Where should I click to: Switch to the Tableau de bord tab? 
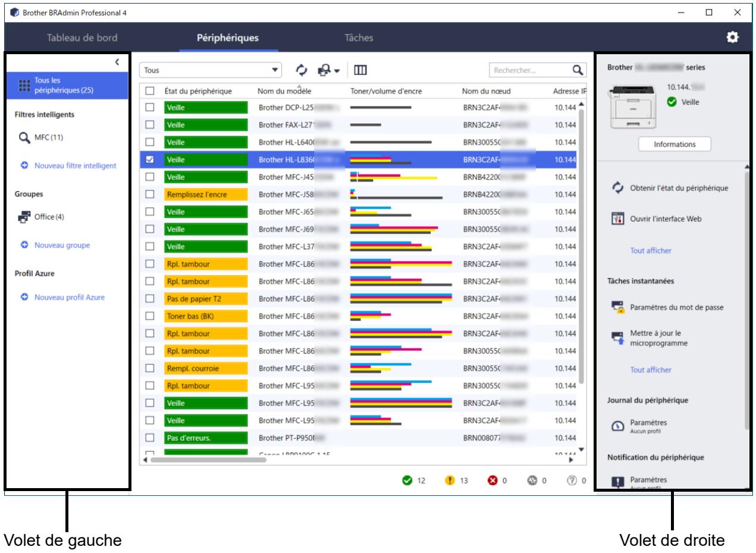pyautogui.click(x=82, y=39)
